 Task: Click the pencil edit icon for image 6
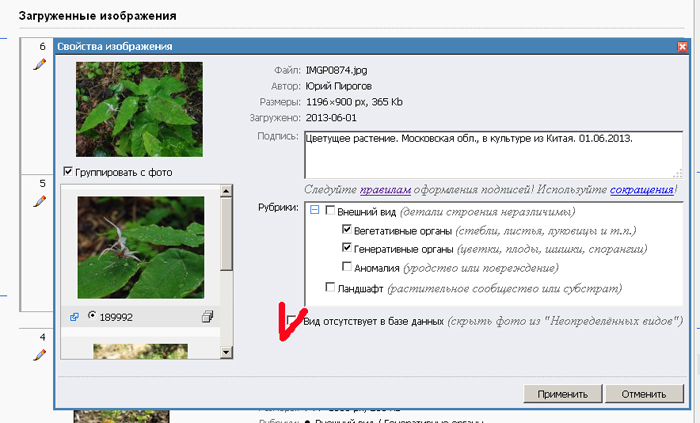pyautogui.click(x=40, y=63)
